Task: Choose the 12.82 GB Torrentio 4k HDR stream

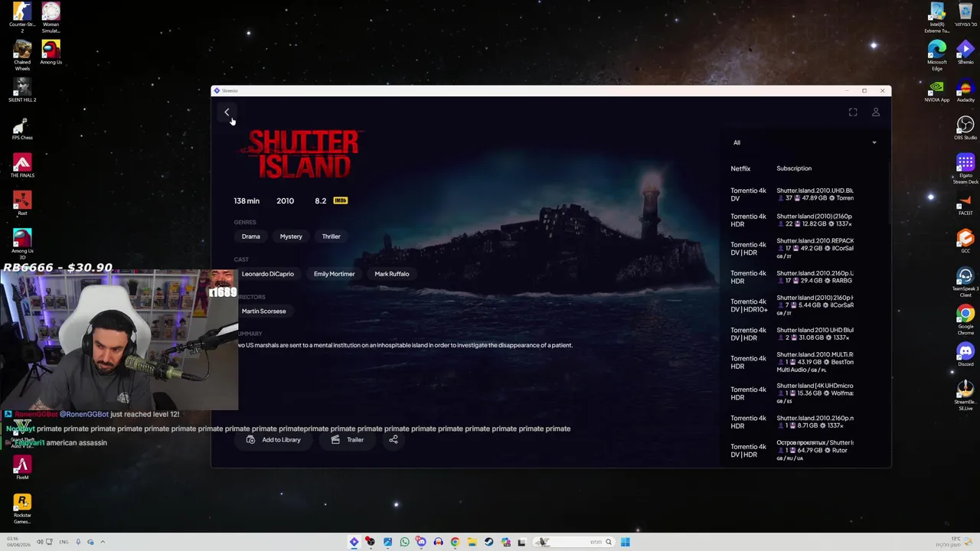Action: 804,220
